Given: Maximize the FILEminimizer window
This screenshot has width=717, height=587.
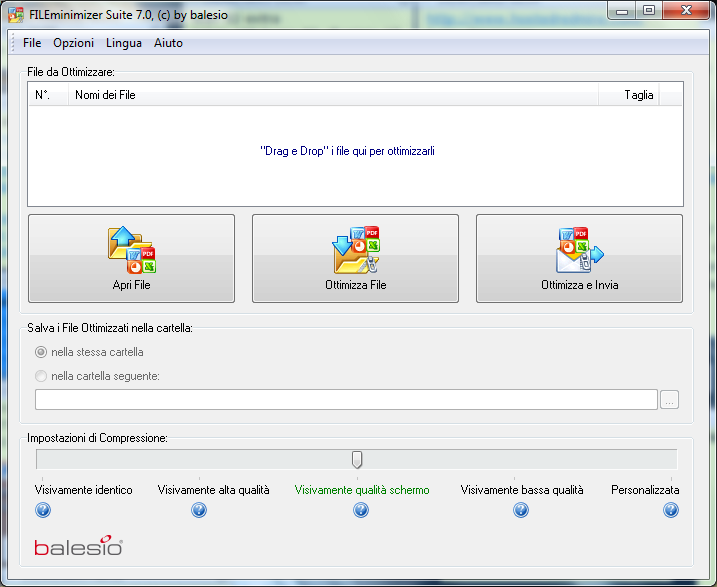Looking at the screenshot, I should pos(649,11).
